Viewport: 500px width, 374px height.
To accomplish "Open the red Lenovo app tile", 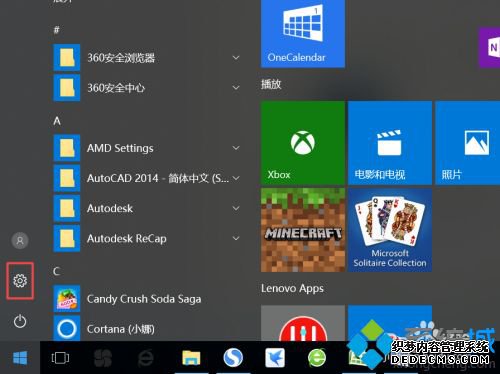I will pos(303,323).
